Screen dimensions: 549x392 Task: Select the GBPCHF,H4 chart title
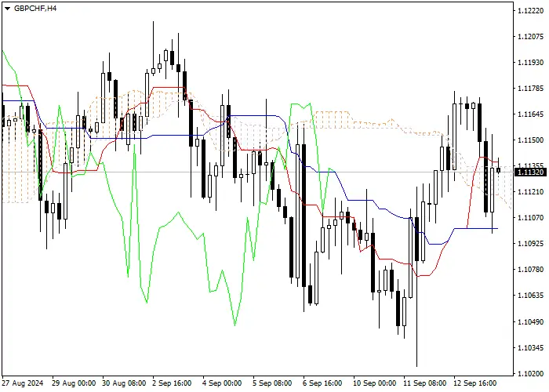[x=35, y=9]
